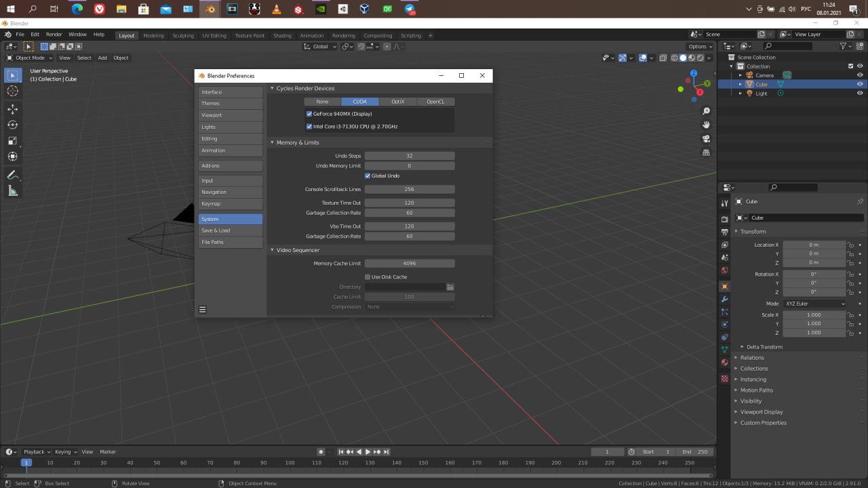Lock the Location X padlock toggle
868x488 pixels.
pyautogui.click(x=850, y=245)
